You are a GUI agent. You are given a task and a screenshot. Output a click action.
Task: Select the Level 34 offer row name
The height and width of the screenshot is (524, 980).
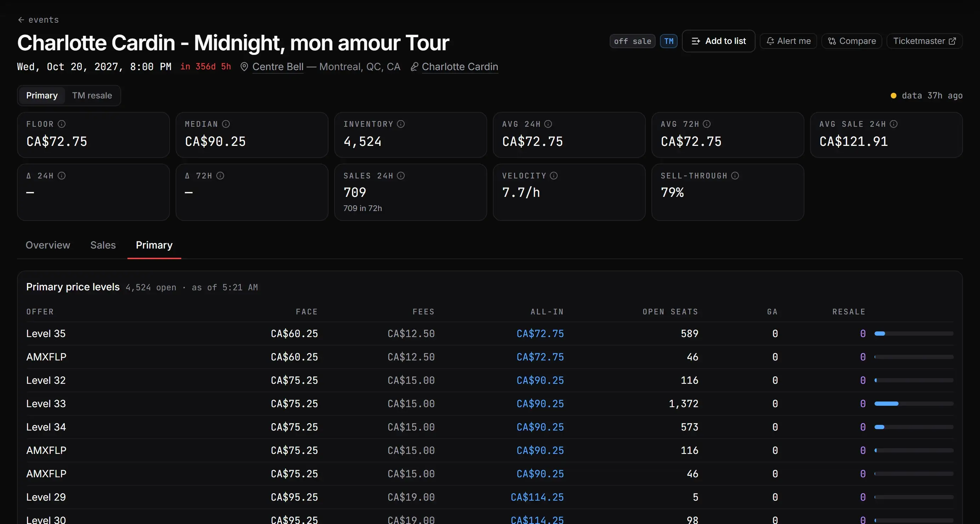click(x=46, y=427)
